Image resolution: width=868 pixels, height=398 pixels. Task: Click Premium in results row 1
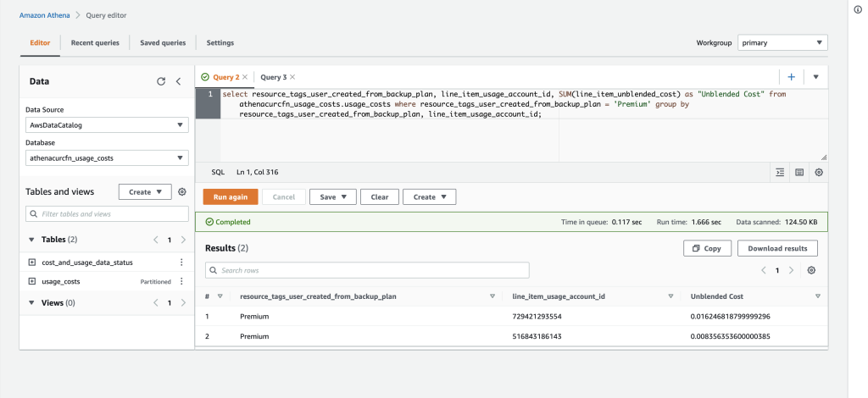tap(254, 317)
